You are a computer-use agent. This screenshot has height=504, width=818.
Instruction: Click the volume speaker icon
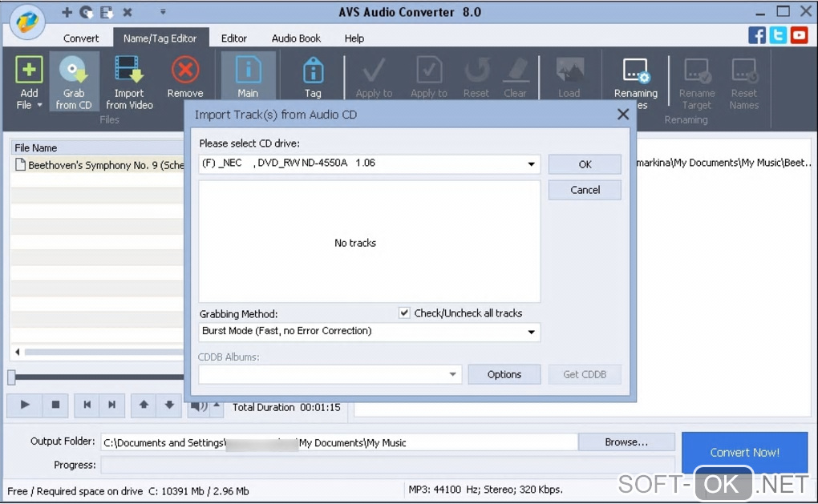tap(198, 405)
